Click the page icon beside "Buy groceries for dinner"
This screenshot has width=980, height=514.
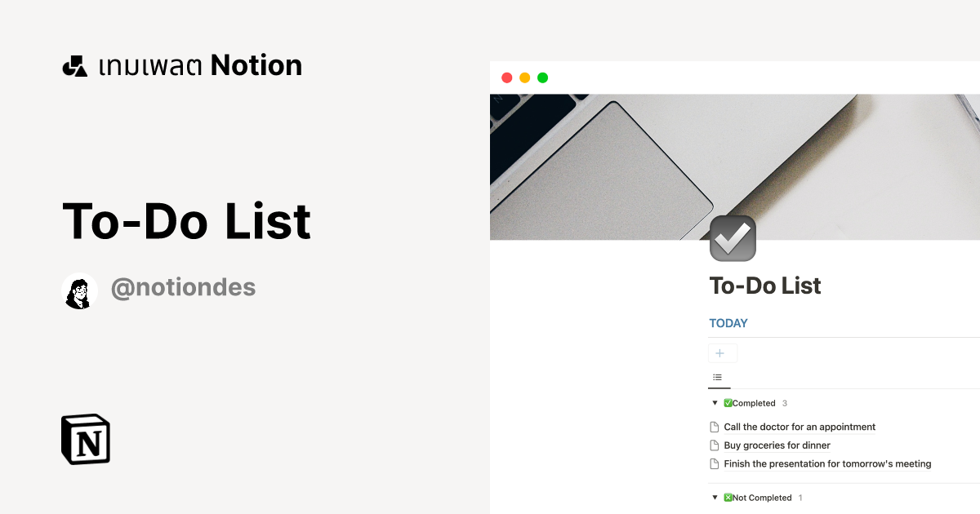(x=715, y=445)
